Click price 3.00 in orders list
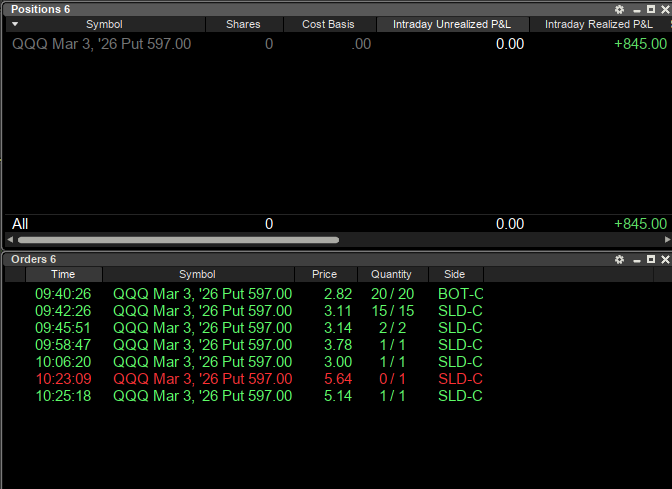The height and width of the screenshot is (489, 672). coord(338,362)
